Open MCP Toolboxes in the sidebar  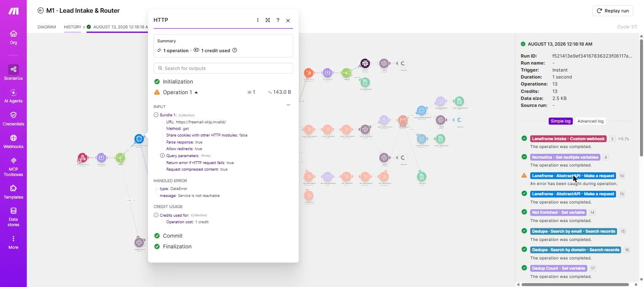pos(13,167)
